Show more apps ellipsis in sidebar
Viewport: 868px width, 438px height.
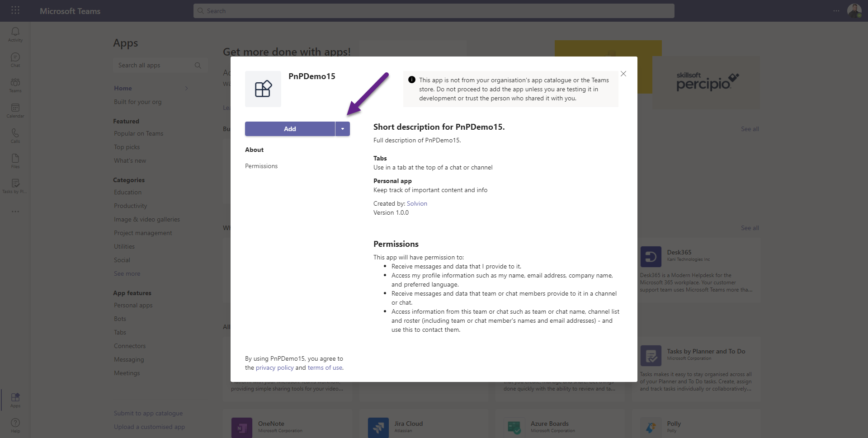click(15, 212)
